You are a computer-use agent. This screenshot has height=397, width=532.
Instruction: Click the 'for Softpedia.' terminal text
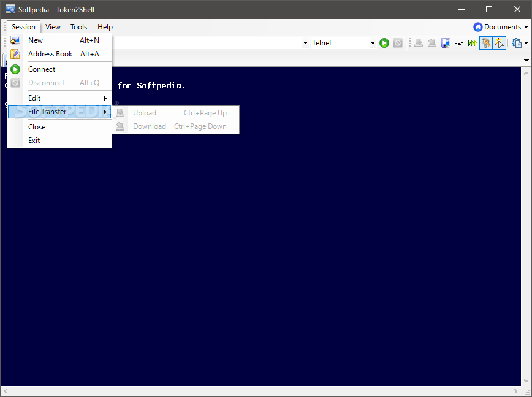pos(151,85)
